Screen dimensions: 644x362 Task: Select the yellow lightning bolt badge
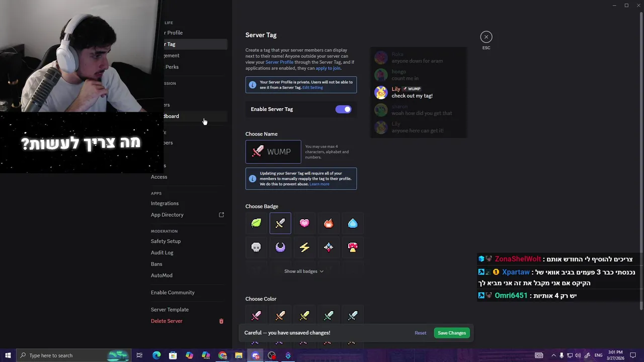304,247
